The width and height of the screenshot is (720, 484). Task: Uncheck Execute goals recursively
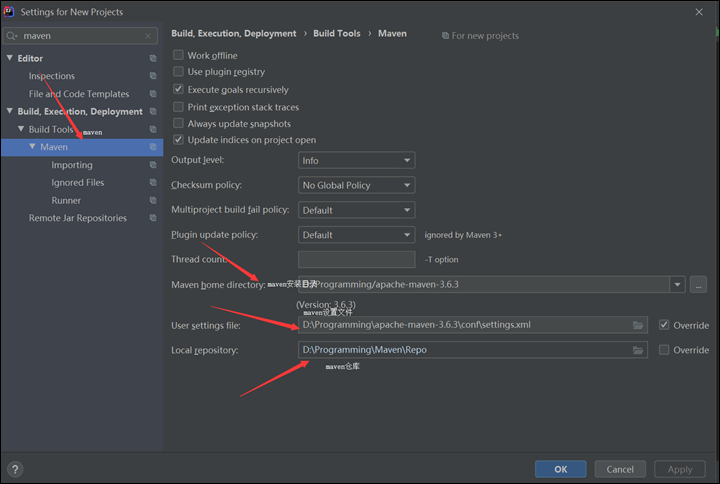point(178,89)
